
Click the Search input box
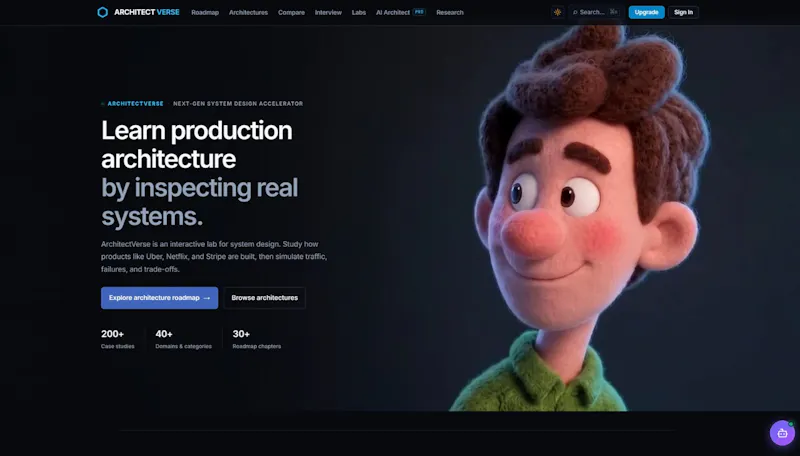tap(595, 12)
